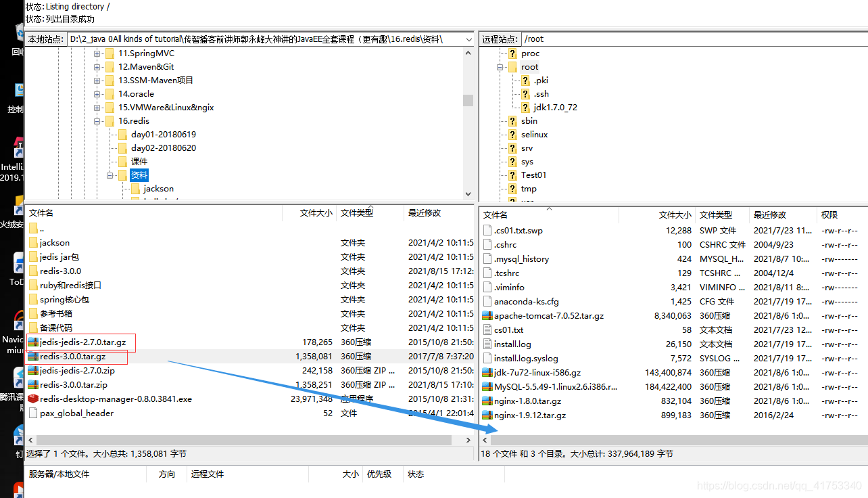Click the redis-3.0.0.tar.gz archive icon
868x498 pixels.
[x=33, y=357]
